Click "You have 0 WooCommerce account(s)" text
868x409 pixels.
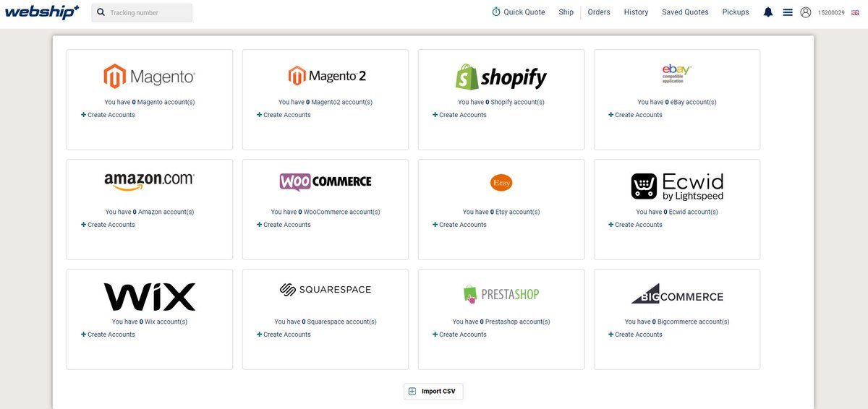tap(325, 212)
